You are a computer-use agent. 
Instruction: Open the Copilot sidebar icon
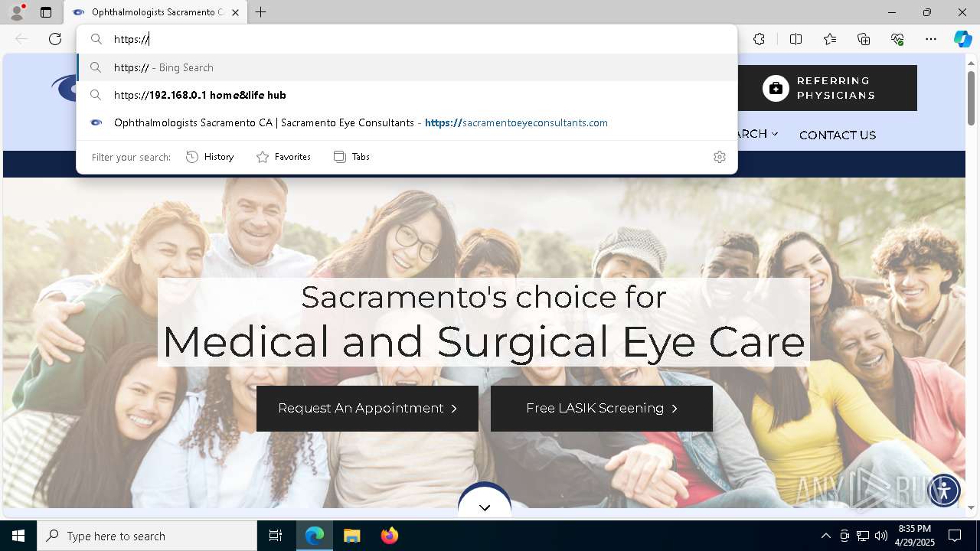(x=962, y=39)
